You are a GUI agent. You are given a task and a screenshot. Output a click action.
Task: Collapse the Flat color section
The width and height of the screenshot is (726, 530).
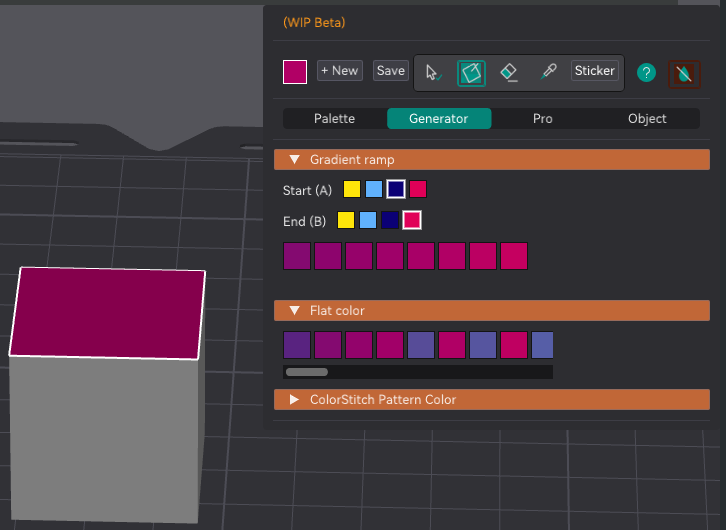(x=492, y=311)
